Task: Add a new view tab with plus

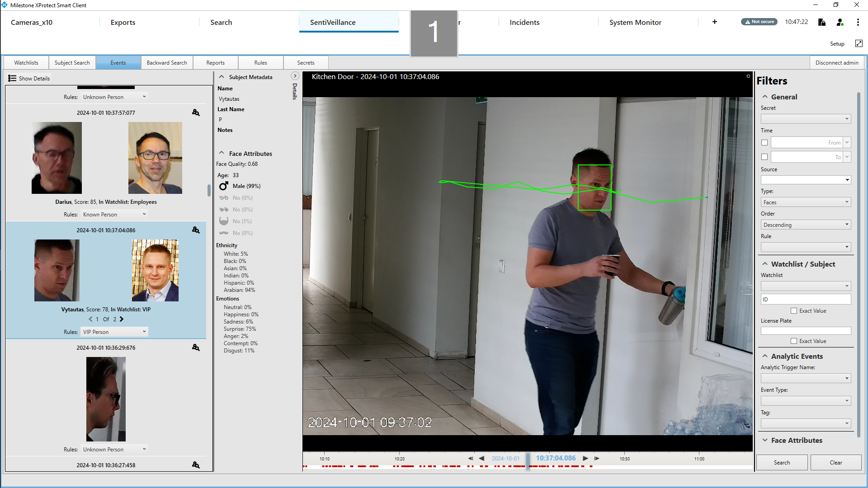Action: (715, 22)
